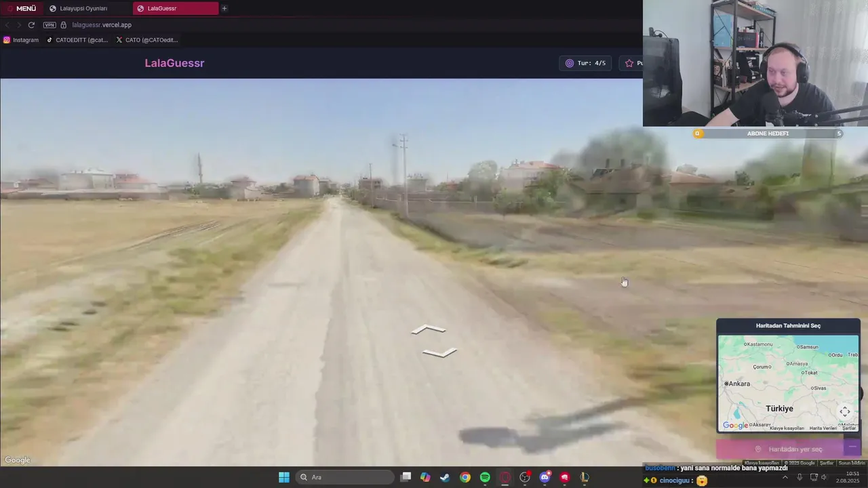This screenshot has height=488, width=868.
Task: Open Discord from the taskbar
Action: tap(545, 477)
